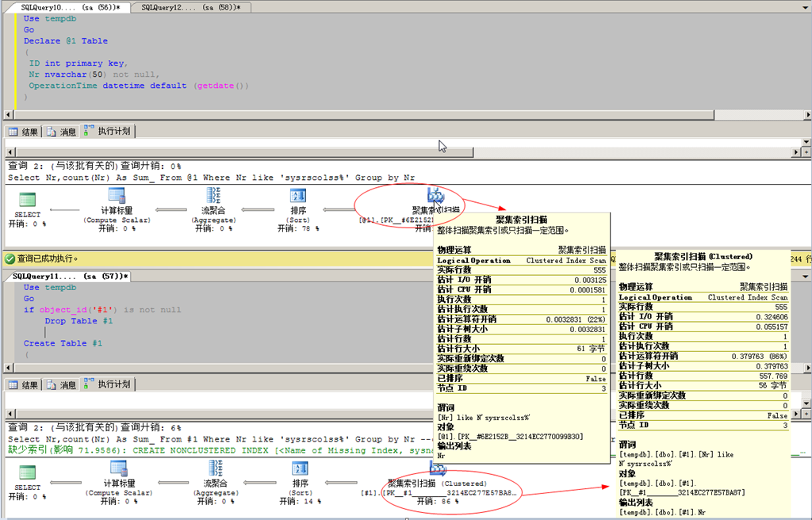Switch to the SQLQuery12 (sa (58)) tab
Image resolution: width=812 pixels, height=520 pixels.
coord(190,7)
